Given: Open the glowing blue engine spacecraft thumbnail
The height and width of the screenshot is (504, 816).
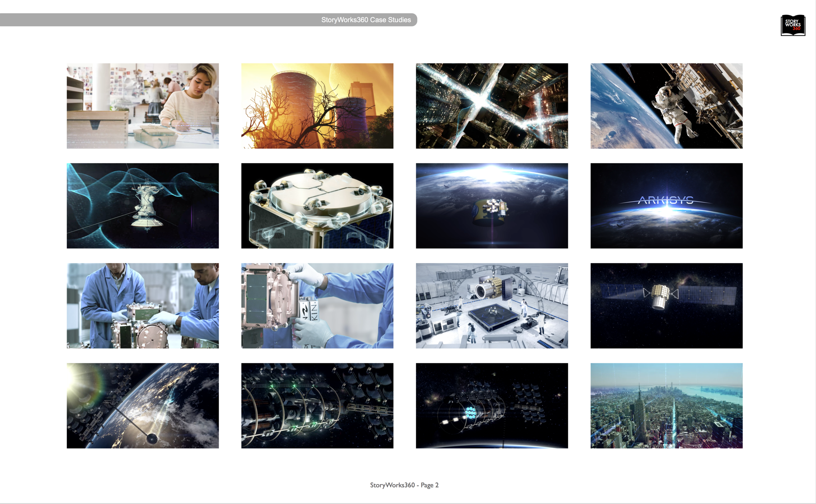Looking at the screenshot, I should pyautogui.click(x=492, y=406).
